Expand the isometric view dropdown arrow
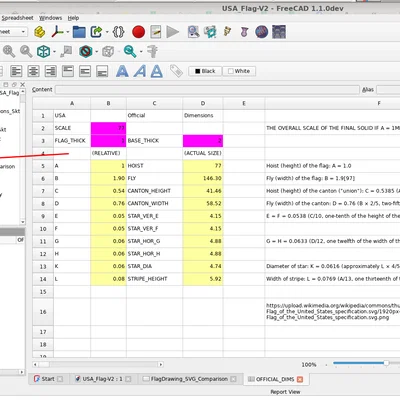The width and height of the screenshot is (400, 400). tap(54, 52)
